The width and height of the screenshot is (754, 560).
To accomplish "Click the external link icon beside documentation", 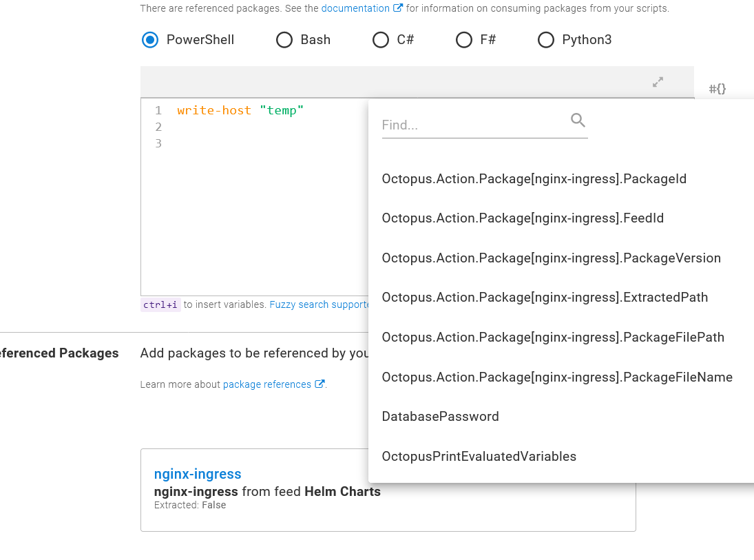I will point(398,8).
